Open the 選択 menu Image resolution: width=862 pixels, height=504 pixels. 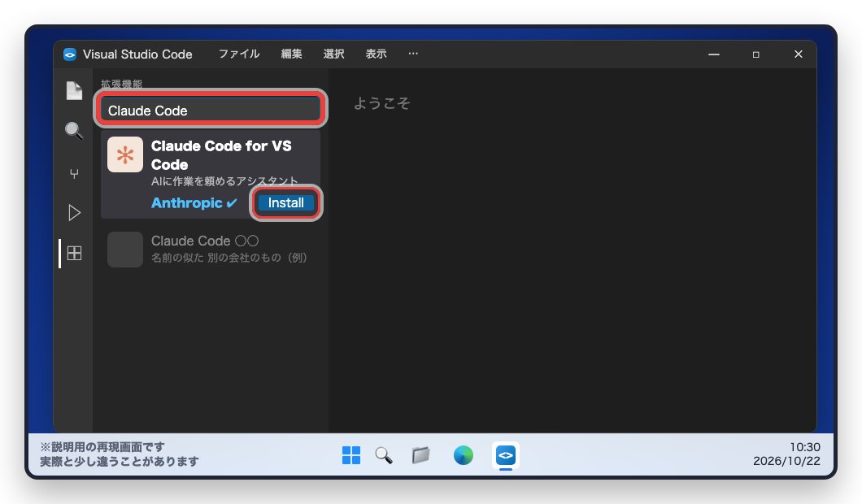(x=333, y=54)
